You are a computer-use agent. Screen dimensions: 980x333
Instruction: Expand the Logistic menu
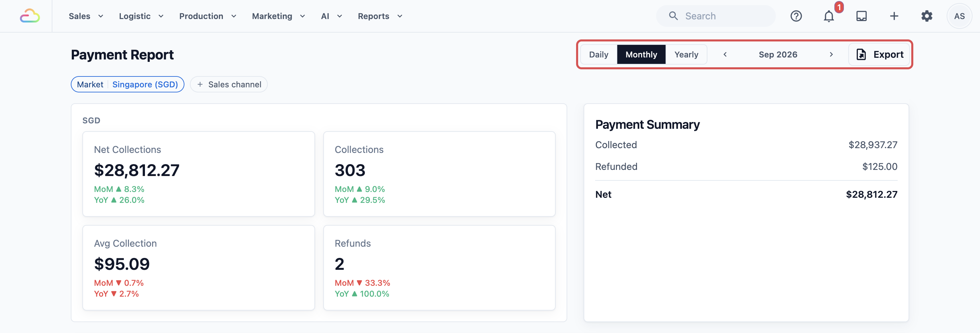click(141, 16)
